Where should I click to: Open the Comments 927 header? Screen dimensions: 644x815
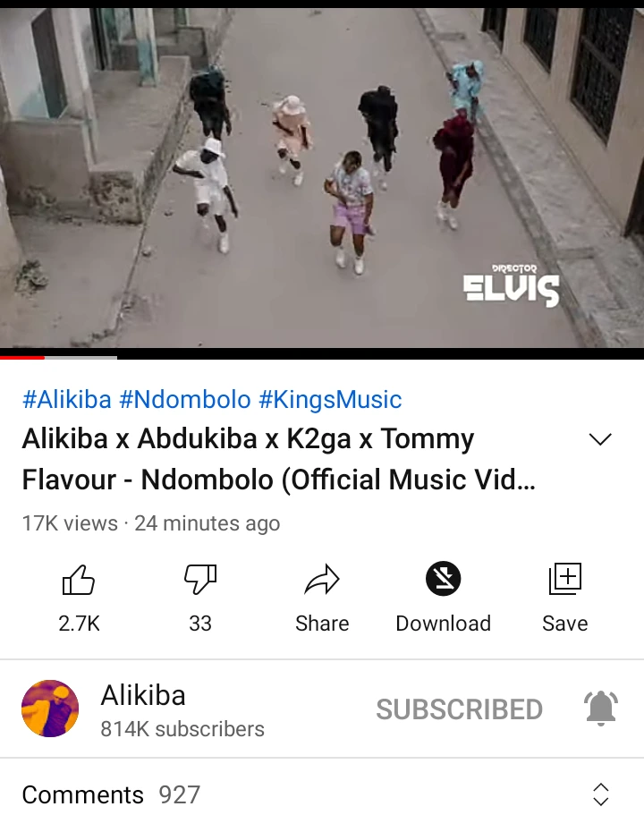[111, 795]
